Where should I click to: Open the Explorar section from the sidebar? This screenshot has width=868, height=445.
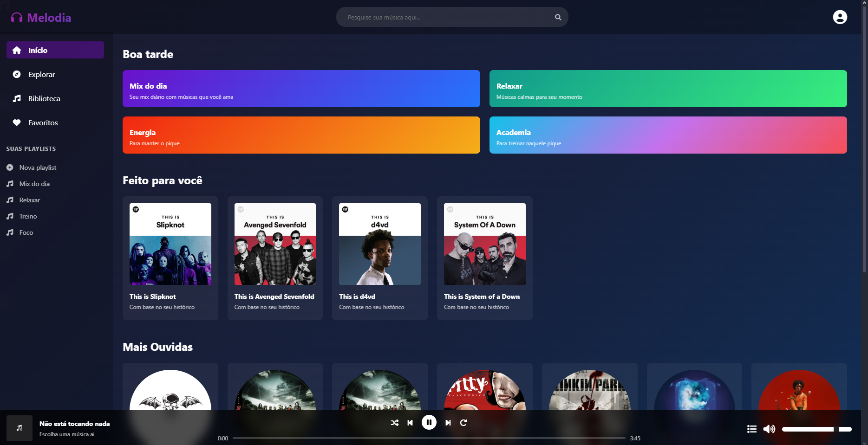tap(41, 74)
